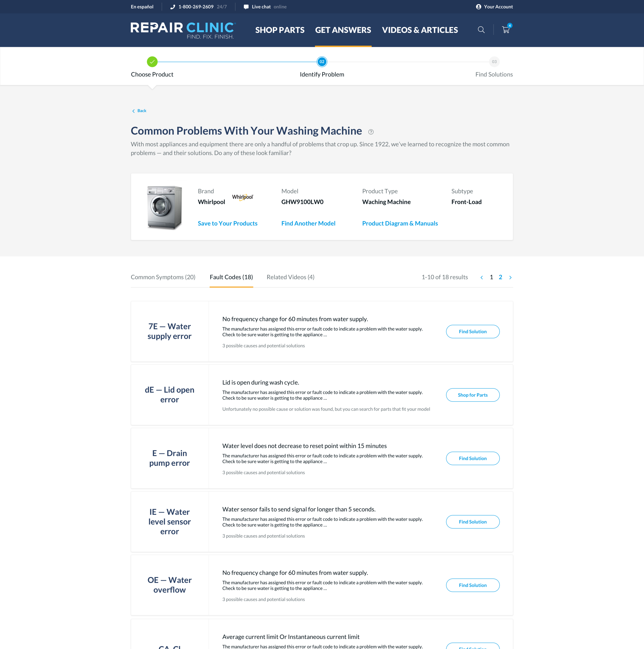644x649 pixels.
Task: Click the Whirlpool brand logo
Action: coord(242,197)
